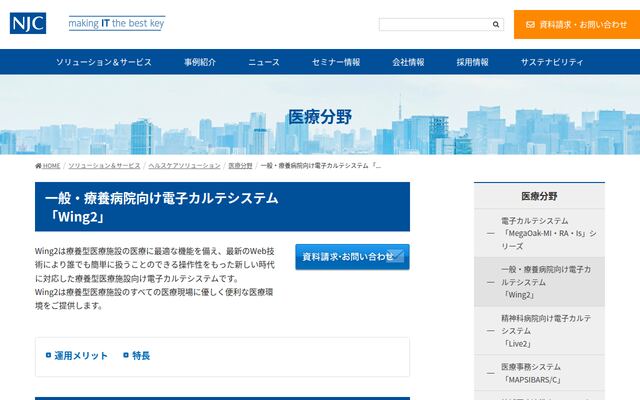Click the home icon in breadcrumb
The width and height of the screenshot is (640, 400).
pos(38,166)
